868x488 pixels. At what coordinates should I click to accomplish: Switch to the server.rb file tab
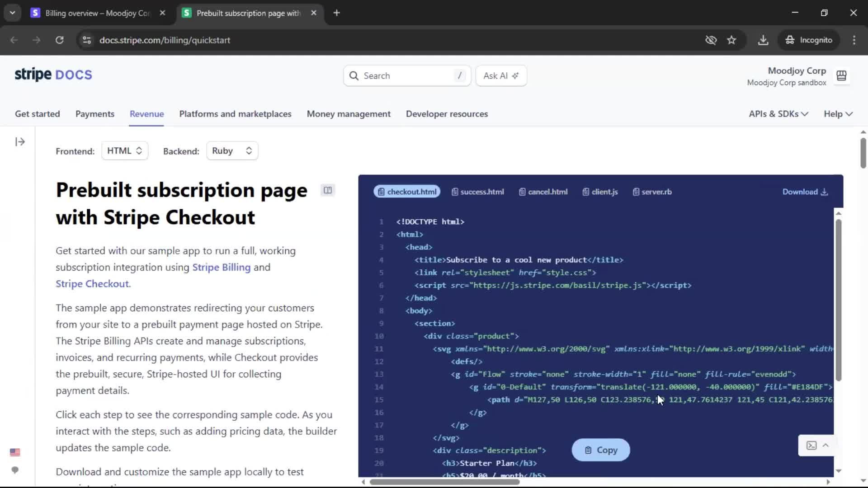click(652, 192)
